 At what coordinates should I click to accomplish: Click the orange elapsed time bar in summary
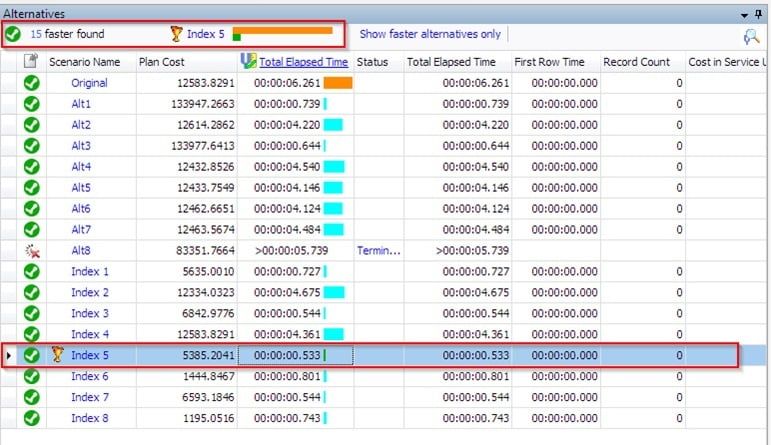(283, 30)
